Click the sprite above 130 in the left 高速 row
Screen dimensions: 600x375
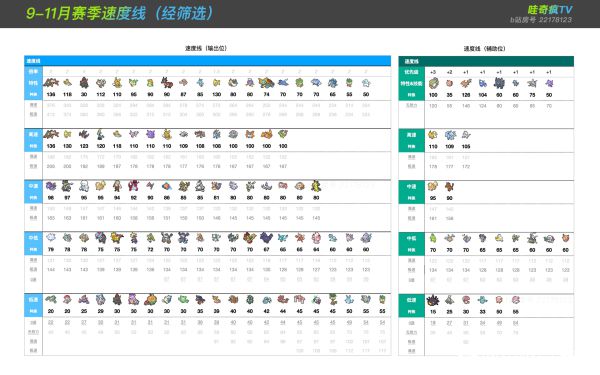[x=67, y=134]
